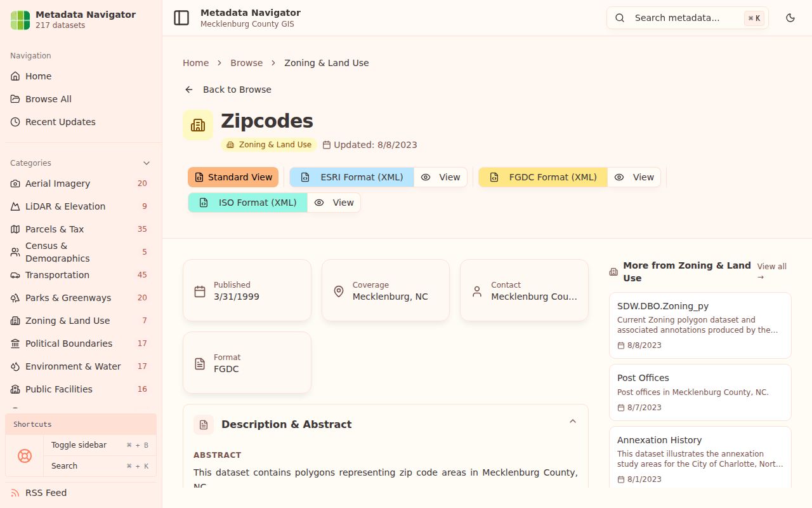
Task: Open the SDW.DBO.Zoning_py dataset card
Action: (700, 325)
